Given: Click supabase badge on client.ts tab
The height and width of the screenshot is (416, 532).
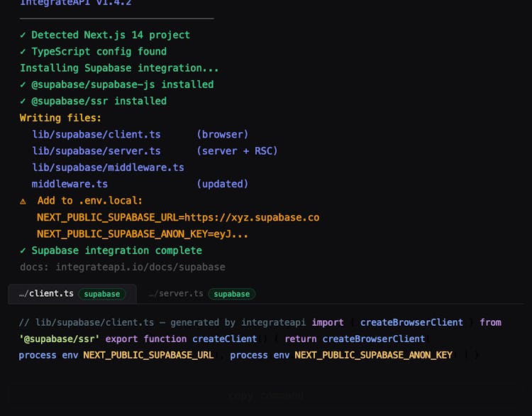Looking at the screenshot, I should (x=101, y=294).
